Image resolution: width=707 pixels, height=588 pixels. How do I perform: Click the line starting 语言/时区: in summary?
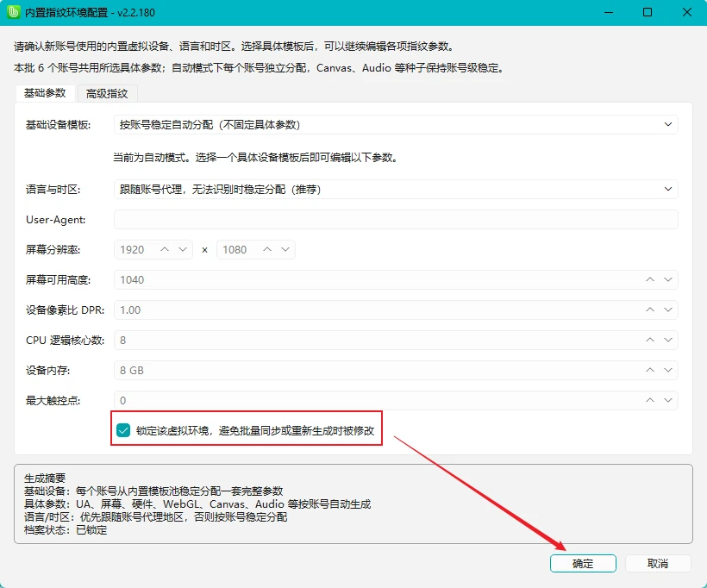point(155,516)
